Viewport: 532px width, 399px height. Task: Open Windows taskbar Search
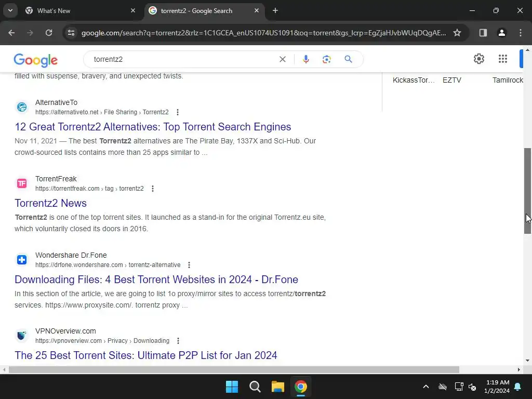255,387
